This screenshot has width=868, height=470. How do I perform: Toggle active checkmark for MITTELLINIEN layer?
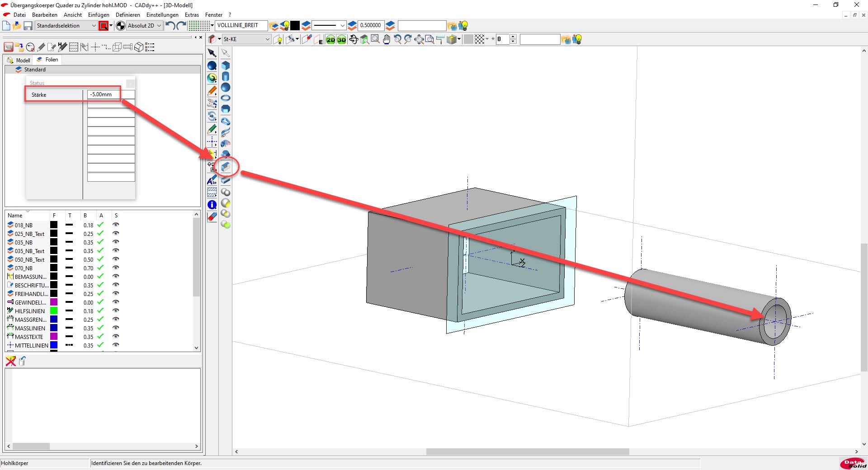(x=100, y=345)
